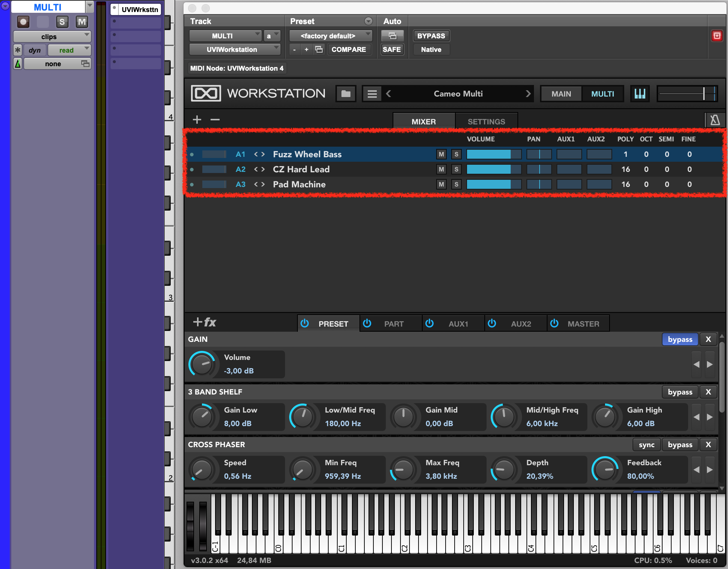Click the minus icon to remove part

[215, 120]
